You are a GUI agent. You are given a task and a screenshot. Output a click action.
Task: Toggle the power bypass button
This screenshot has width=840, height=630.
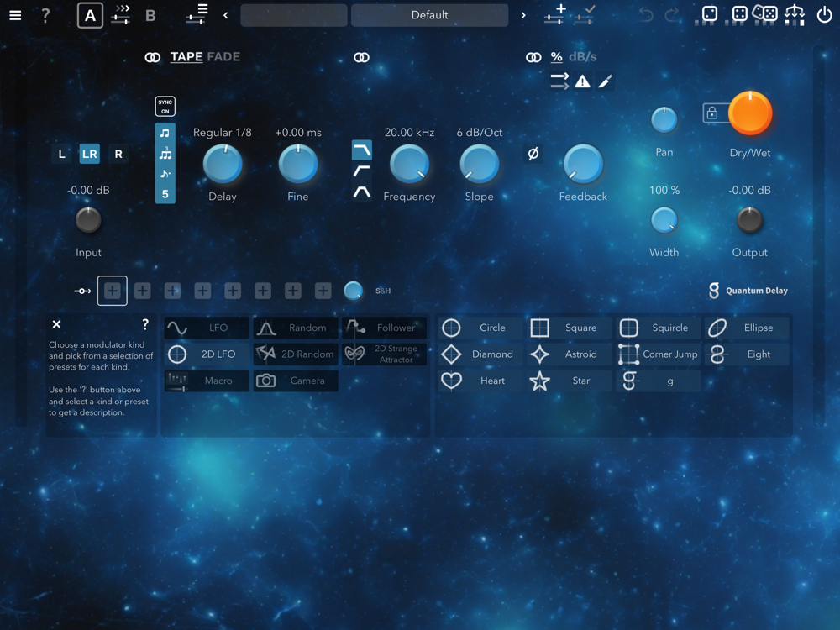824,14
